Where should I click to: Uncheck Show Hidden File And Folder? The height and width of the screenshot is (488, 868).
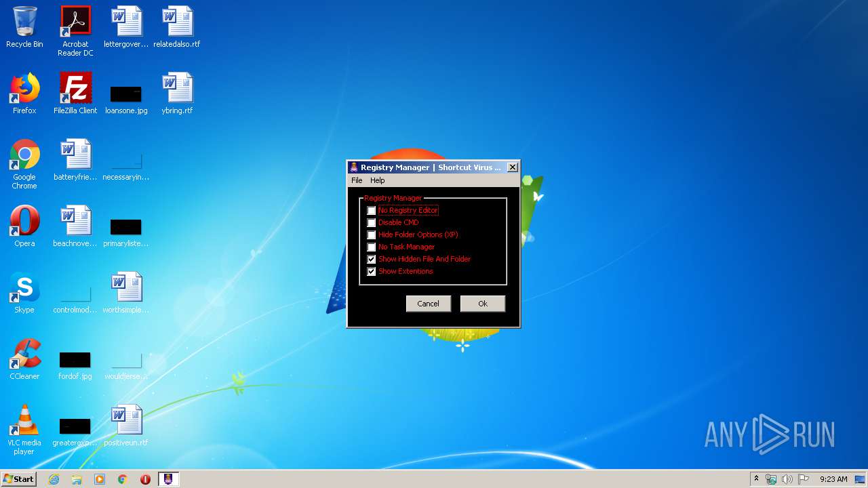372,260
